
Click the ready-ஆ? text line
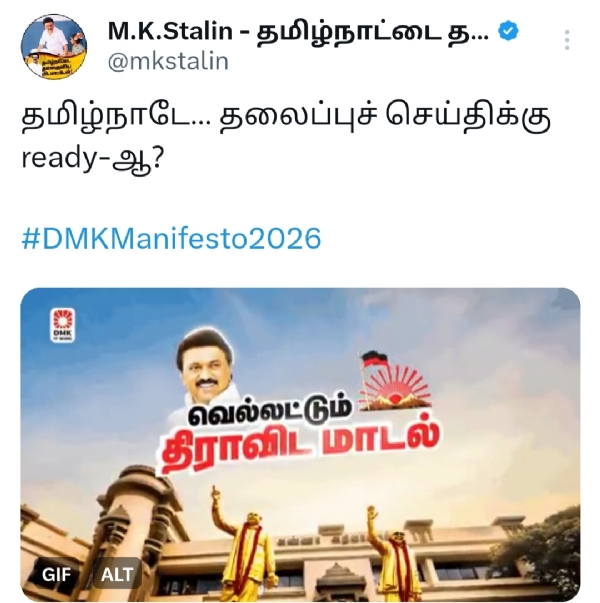(93, 159)
